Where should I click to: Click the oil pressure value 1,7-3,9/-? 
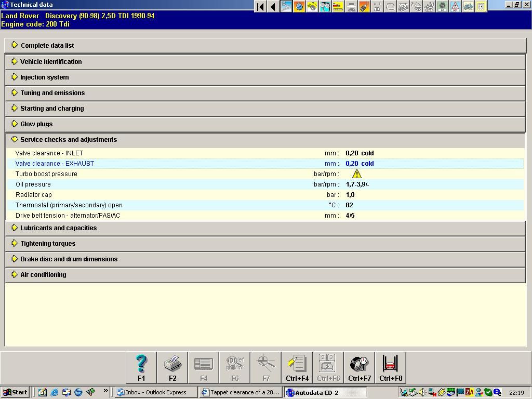pos(357,184)
